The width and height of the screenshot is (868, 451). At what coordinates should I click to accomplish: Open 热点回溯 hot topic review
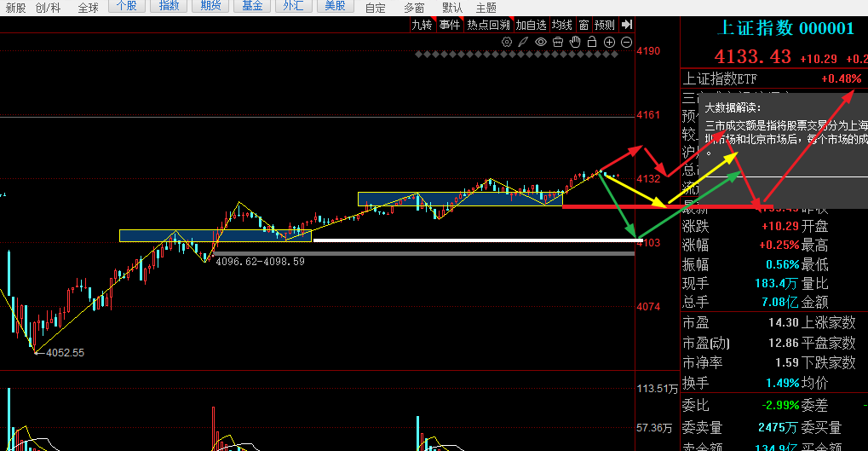[488, 25]
